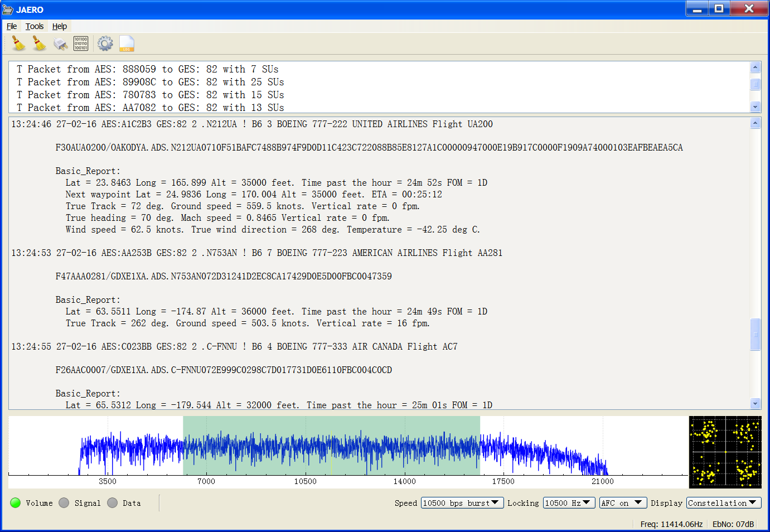
Task: Click the plug connection icon
Action: pyautogui.click(x=60, y=43)
